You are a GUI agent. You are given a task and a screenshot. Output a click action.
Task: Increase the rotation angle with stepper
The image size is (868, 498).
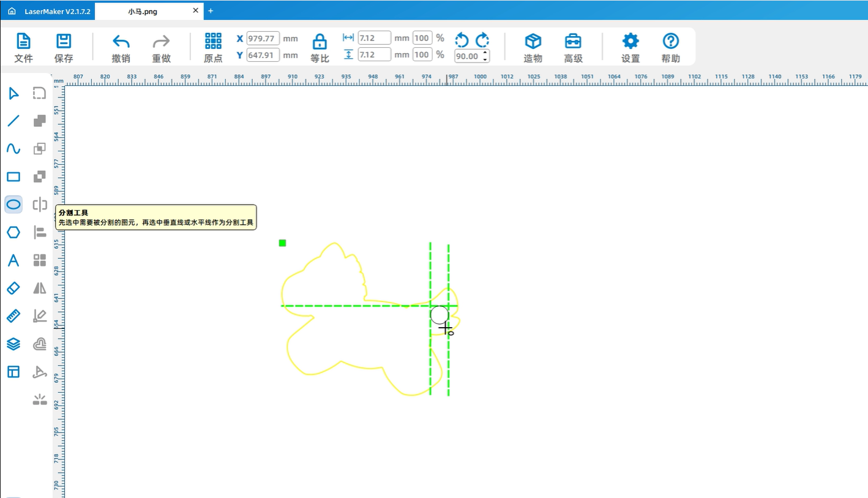[x=485, y=53]
